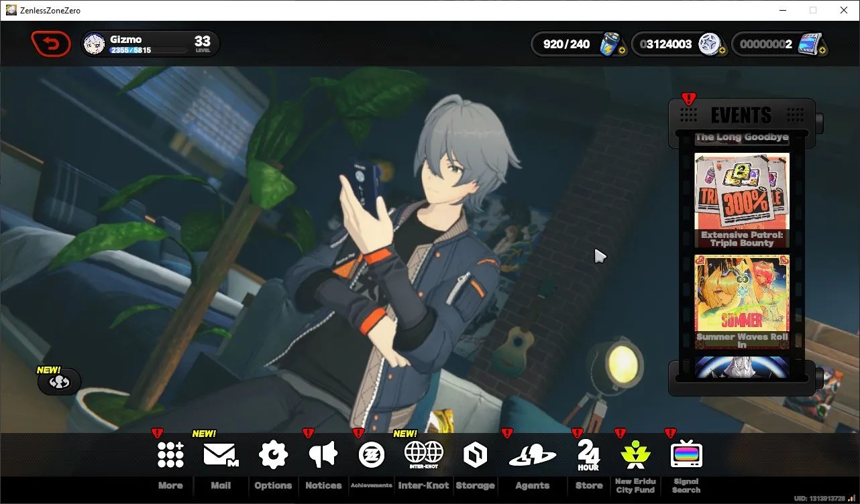Open New Eridu City Fund icon
This screenshot has height=504, width=860.
[634, 456]
